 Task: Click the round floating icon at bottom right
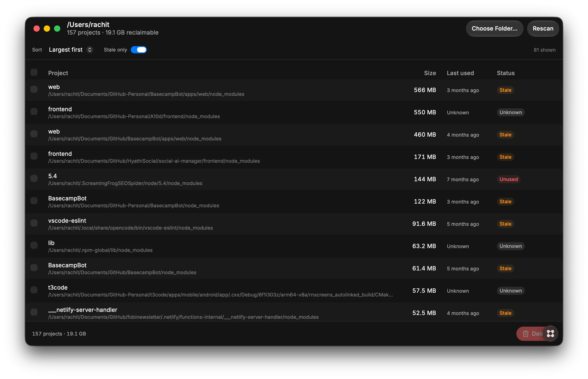tap(550, 334)
